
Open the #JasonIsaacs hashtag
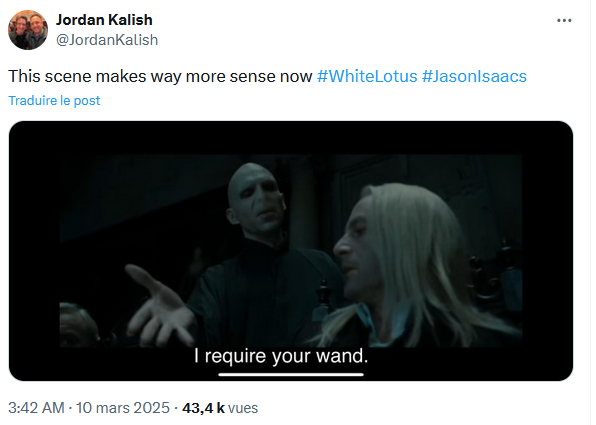point(474,76)
